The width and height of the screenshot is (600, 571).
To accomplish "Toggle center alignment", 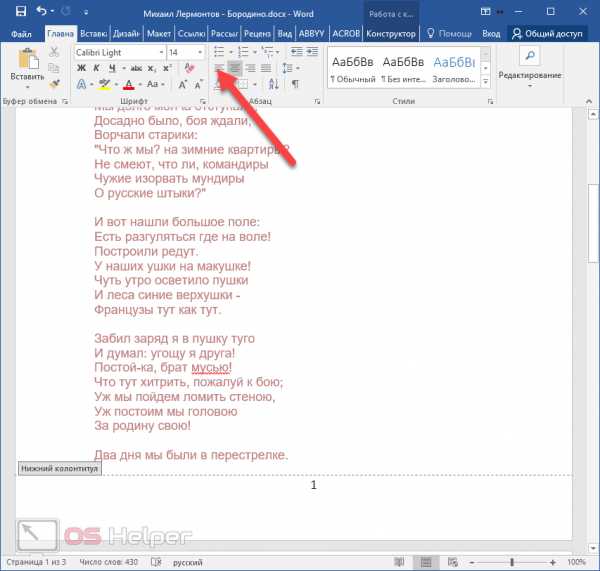I will [235, 68].
